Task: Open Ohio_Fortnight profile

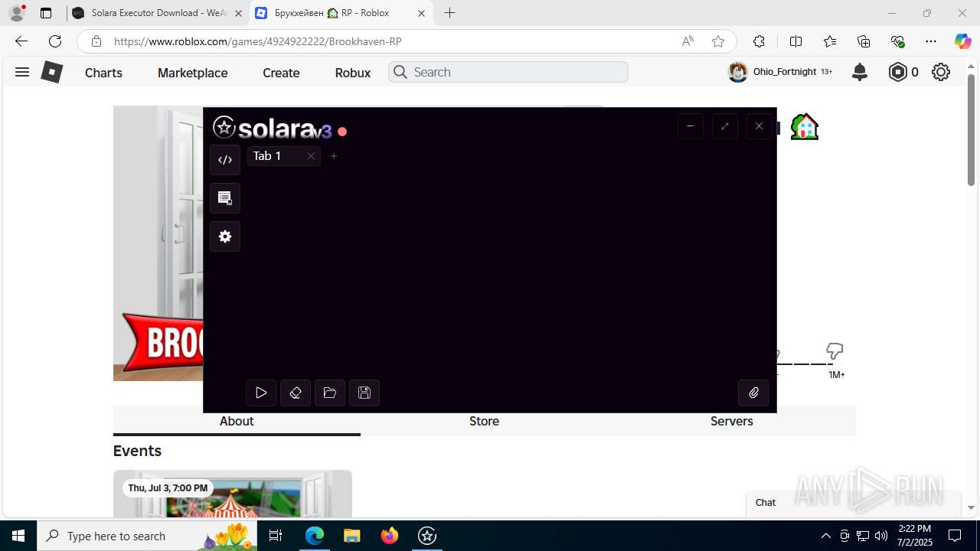Action: click(779, 72)
